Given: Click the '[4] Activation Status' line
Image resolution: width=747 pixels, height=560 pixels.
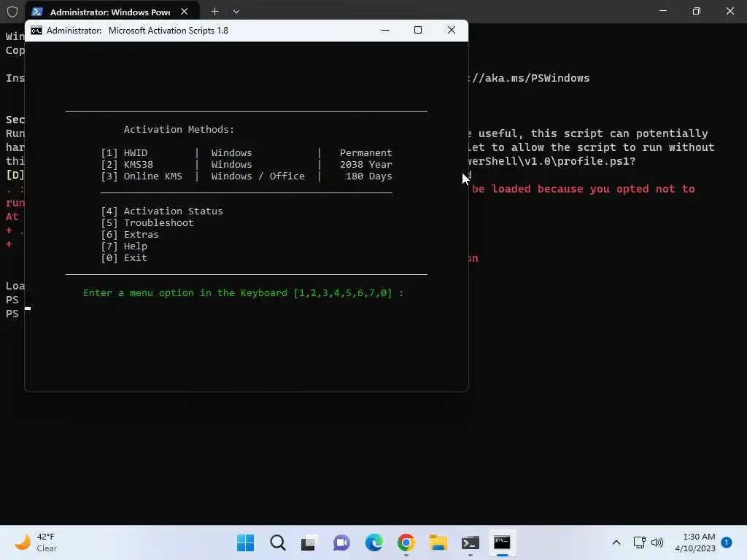Looking at the screenshot, I should tap(162, 211).
